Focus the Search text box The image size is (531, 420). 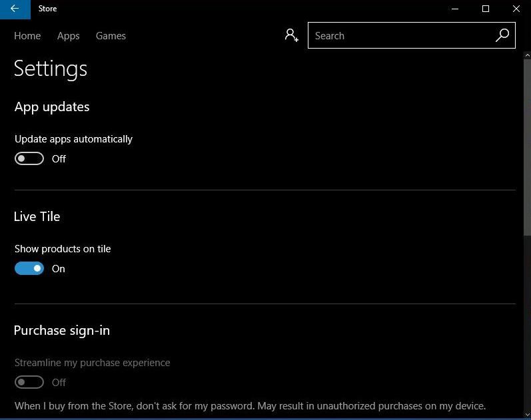tap(400, 36)
